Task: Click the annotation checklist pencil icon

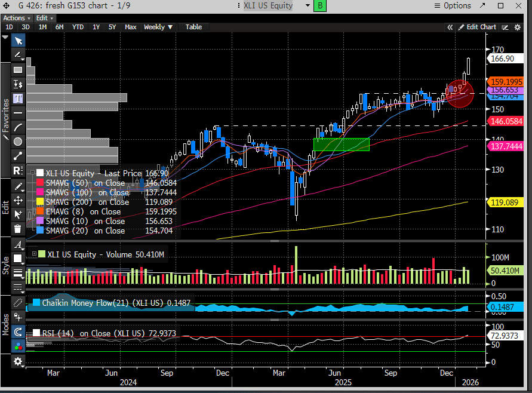Action: point(505,27)
